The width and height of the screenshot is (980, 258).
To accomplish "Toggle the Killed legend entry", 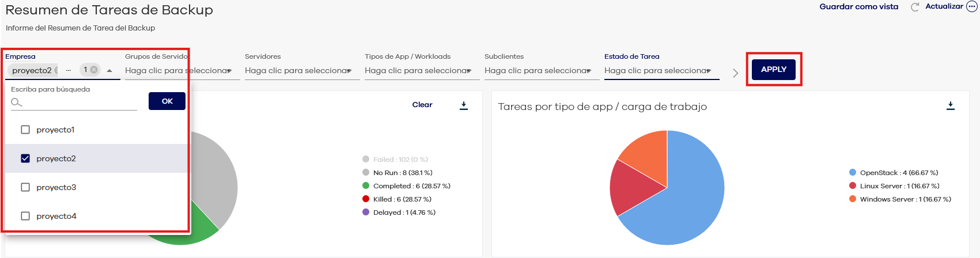I will click(x=397, y=199).
